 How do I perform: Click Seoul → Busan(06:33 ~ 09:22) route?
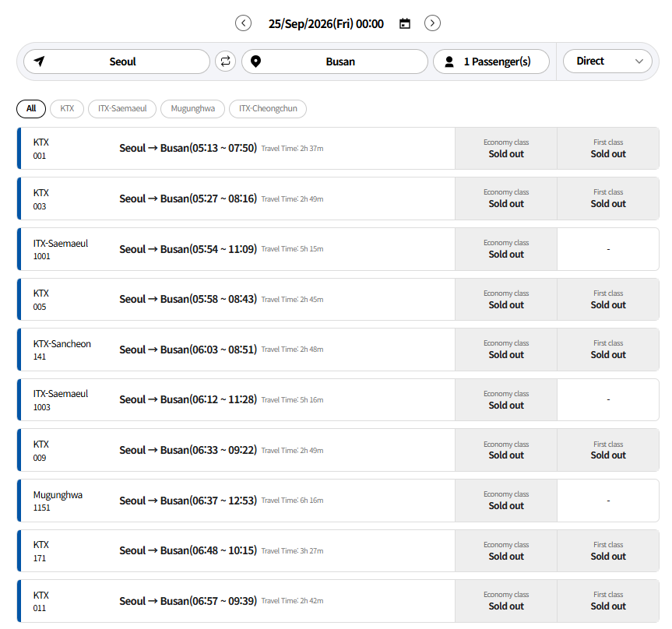[x=188, y=450]
